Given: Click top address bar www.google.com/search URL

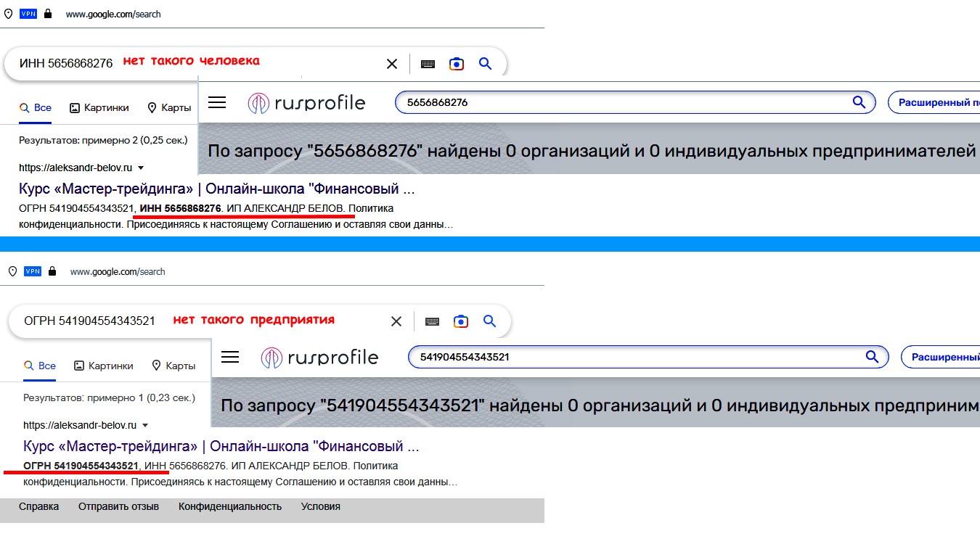Looking at the screenshot, I should [x=113, y=14].
